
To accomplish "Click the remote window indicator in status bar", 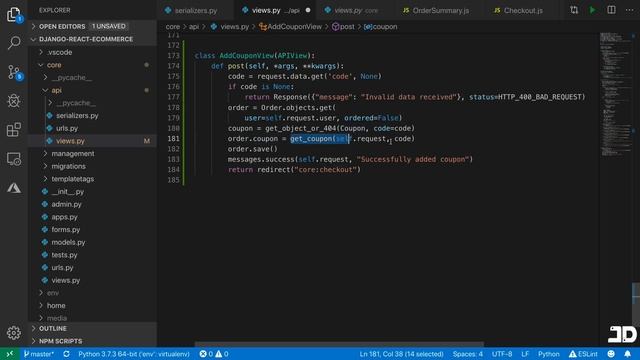I will (x=10, y=354).
